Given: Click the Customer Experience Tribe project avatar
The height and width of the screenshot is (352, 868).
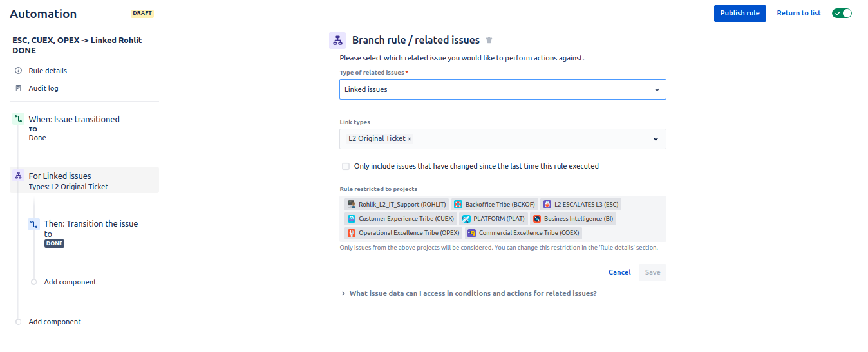Looking at the screenshot, I should pos(351,219).
